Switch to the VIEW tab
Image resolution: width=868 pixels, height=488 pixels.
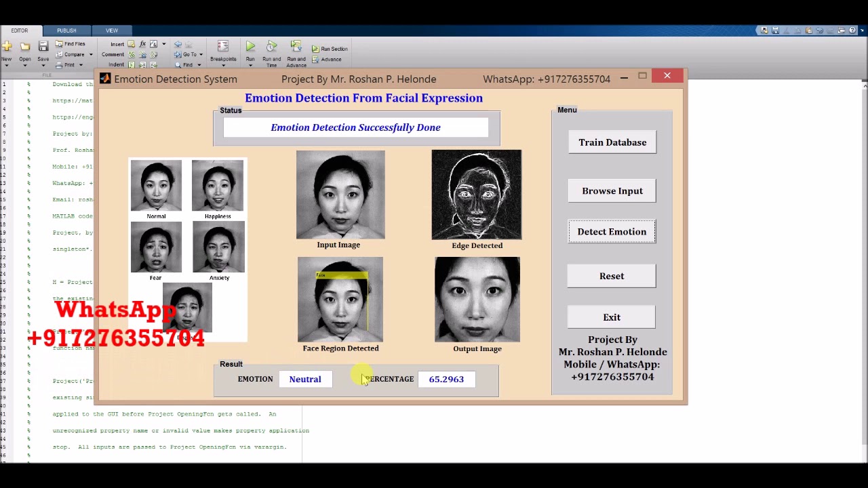pos(112,30)
